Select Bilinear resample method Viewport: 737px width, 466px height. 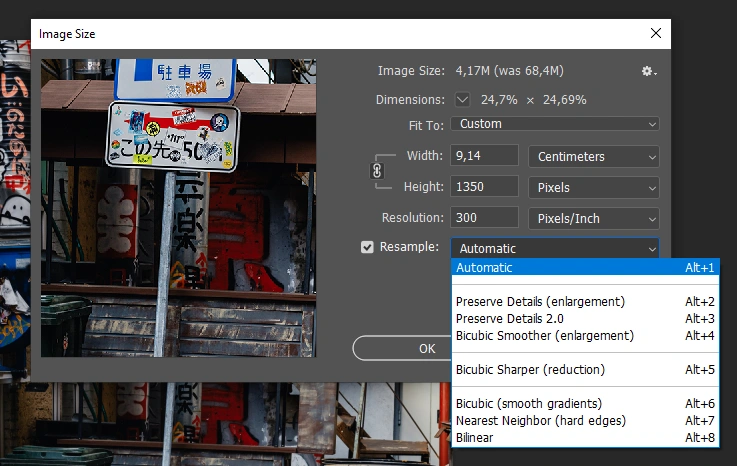(x=585, y=437)
